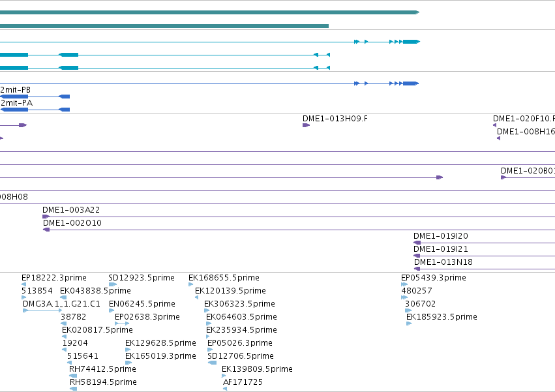The width and height of the screenshot is (555, 392).
Task: Click the DME1-019I20 clone arrow
Action: pos(417,243)
